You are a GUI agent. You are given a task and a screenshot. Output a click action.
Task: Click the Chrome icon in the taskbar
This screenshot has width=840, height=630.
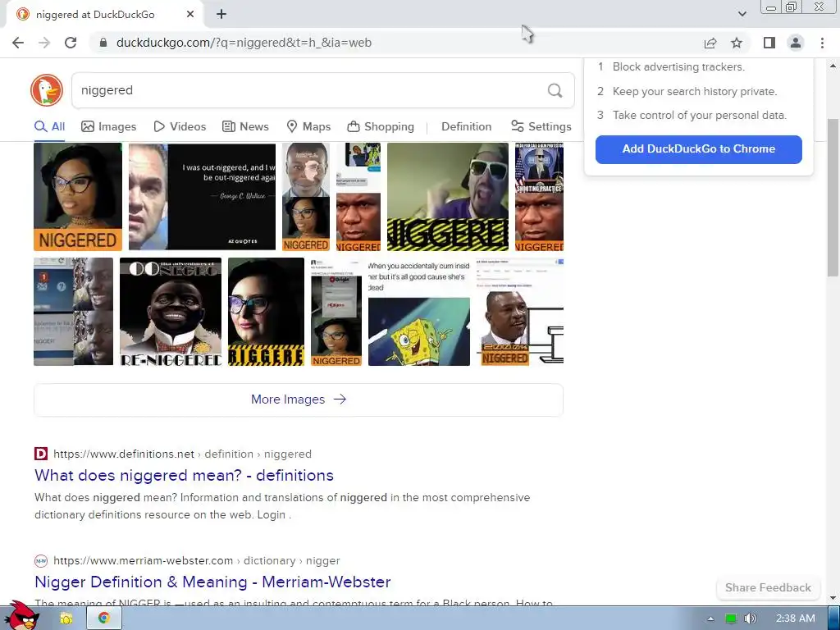click(x=104, y=619)
